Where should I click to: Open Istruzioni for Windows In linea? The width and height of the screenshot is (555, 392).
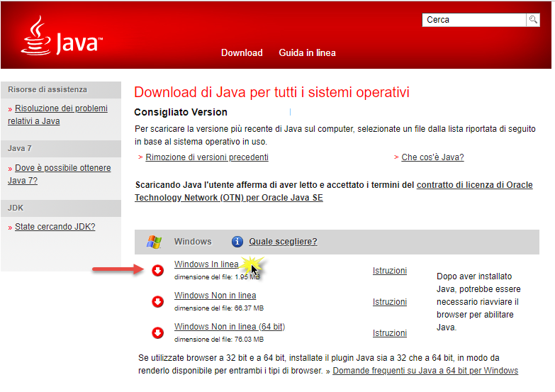390,271
